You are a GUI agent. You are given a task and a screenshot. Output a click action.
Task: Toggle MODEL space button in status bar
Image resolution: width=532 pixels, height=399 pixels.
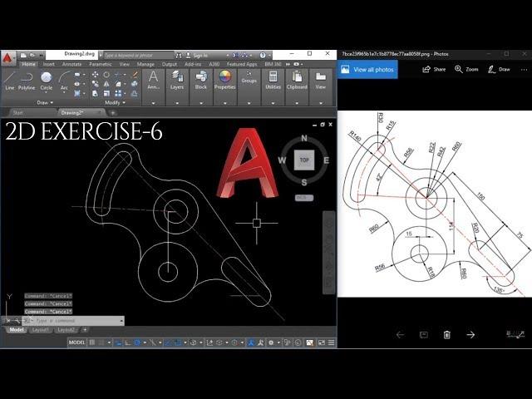pos(76,342)
